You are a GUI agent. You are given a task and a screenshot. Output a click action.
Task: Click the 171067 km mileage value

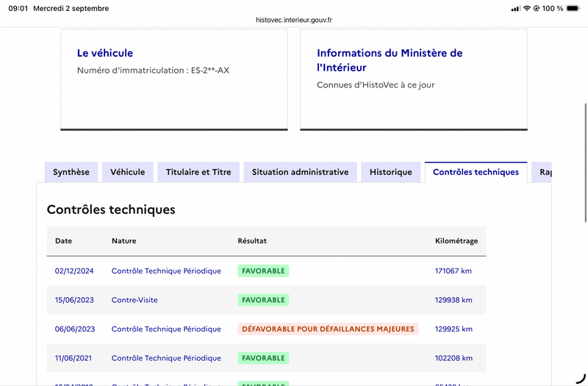point(453,271)
